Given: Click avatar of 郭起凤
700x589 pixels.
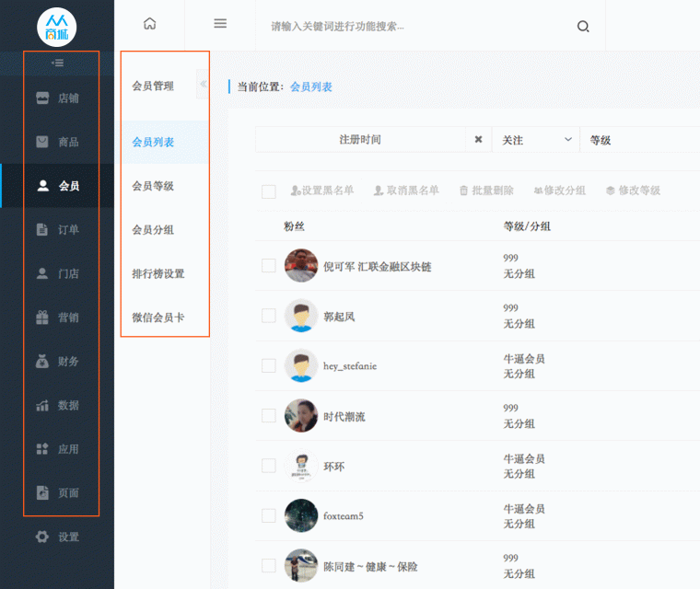Looking at the screenshot, I should (x=301, y=316).
